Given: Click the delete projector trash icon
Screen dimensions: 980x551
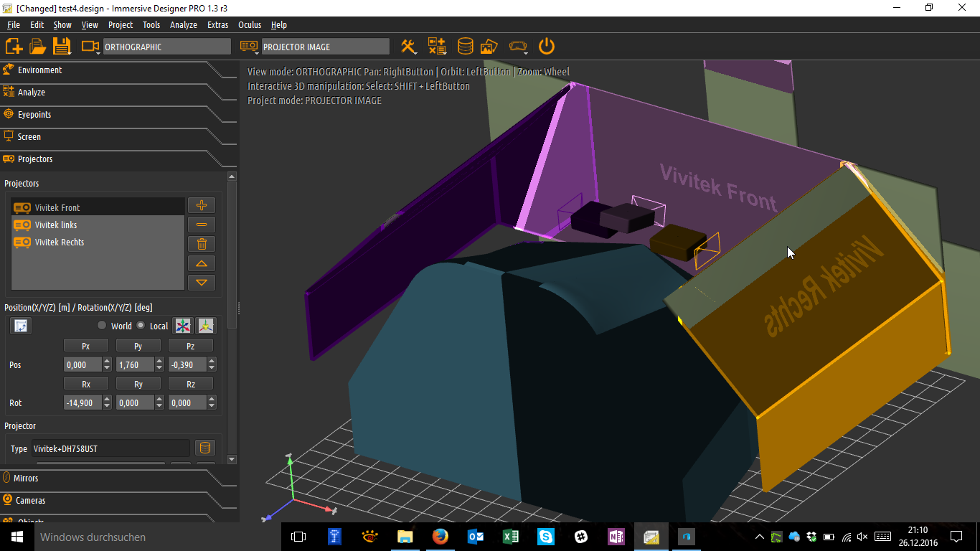Looking at the screenshot, I should (202, 244).
